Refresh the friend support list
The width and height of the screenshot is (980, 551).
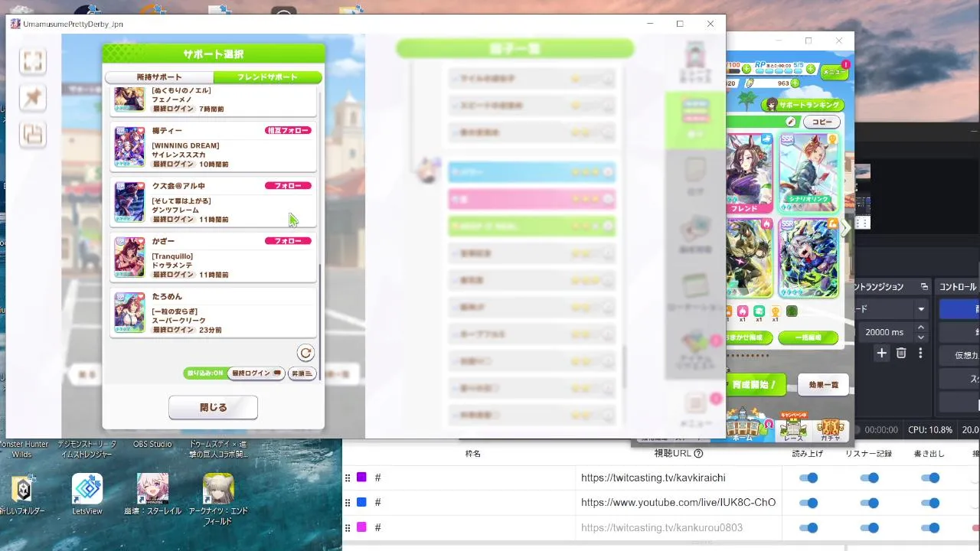click(305, 353)
